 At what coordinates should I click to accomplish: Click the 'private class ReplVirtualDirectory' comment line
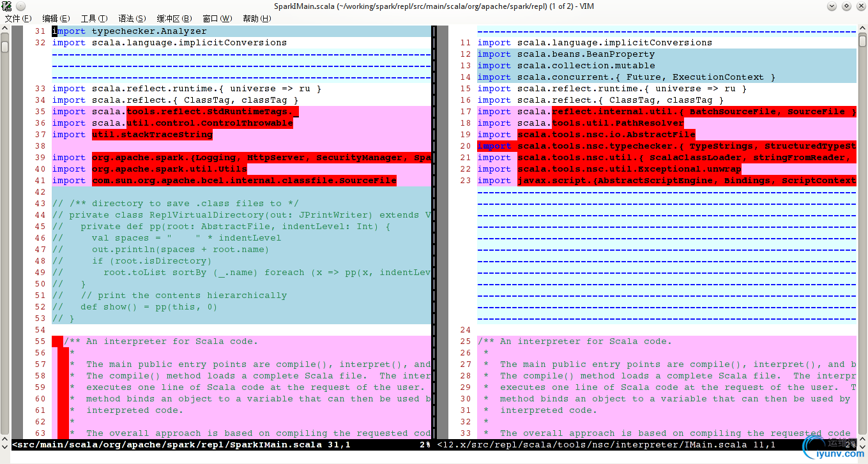tap(241, 215)
